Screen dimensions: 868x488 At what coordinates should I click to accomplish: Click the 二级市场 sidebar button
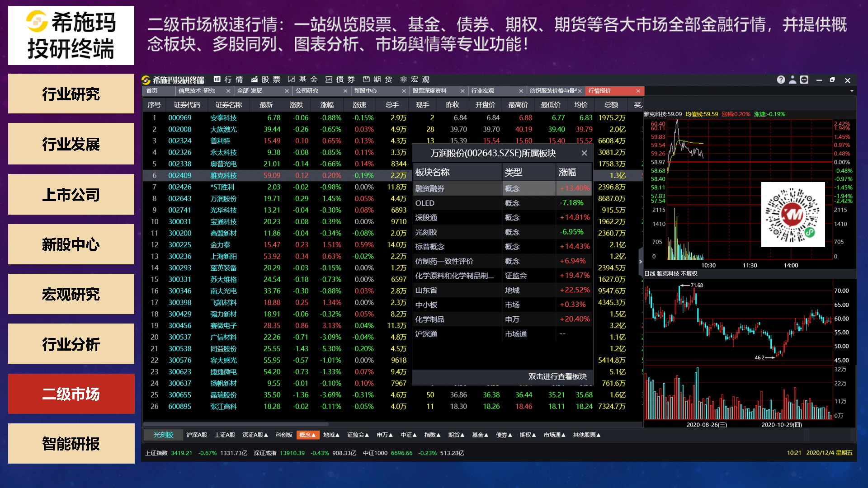71,394
